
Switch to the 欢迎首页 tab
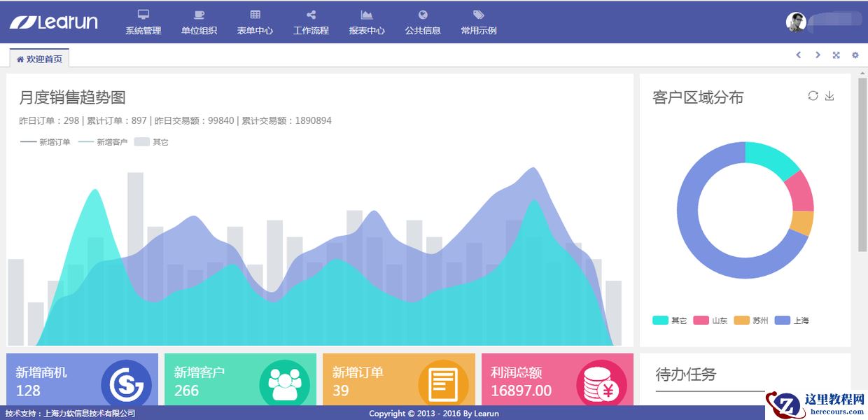38,59
